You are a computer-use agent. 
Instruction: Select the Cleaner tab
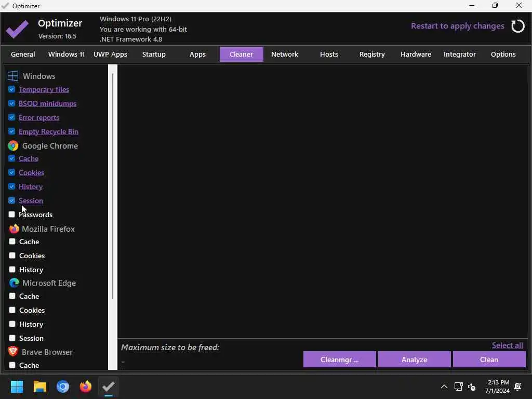pos(241,54)
